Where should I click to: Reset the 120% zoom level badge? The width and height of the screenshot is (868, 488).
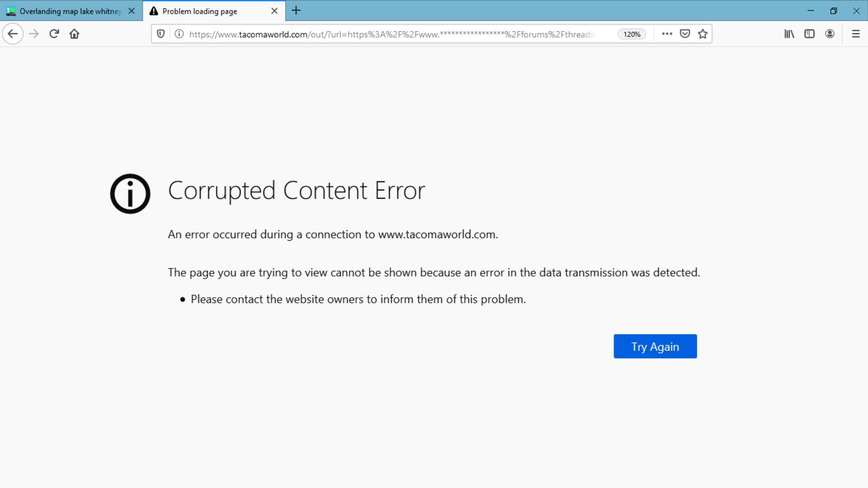tap(631, 34)
